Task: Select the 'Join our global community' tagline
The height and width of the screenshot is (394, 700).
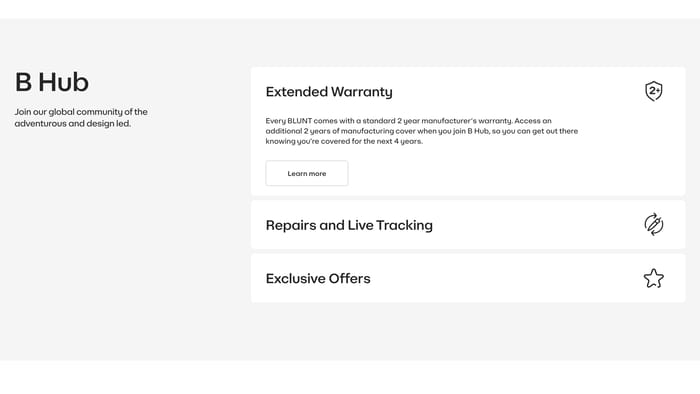Action: [x=81, y=117]
